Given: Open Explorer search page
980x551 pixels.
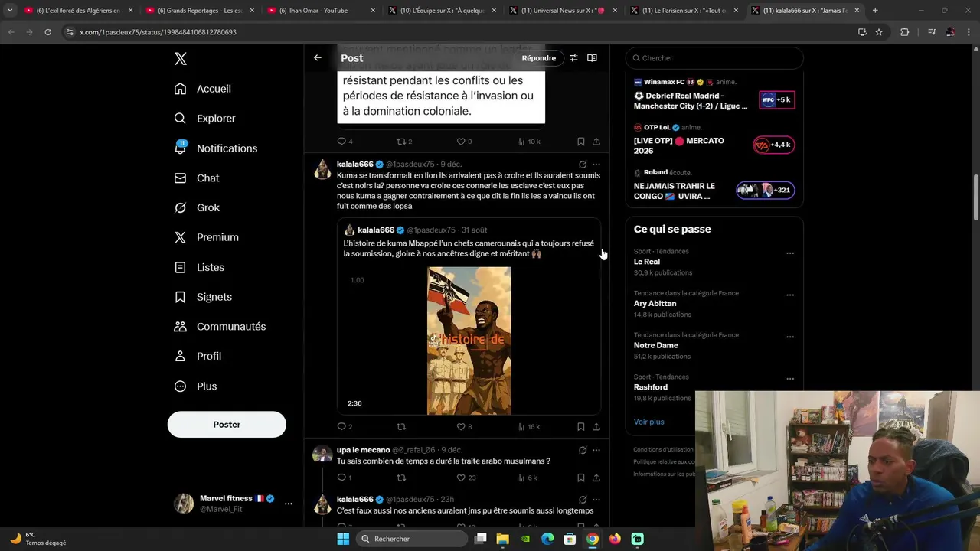Looking at the screenshot, I should click(205, 119).
